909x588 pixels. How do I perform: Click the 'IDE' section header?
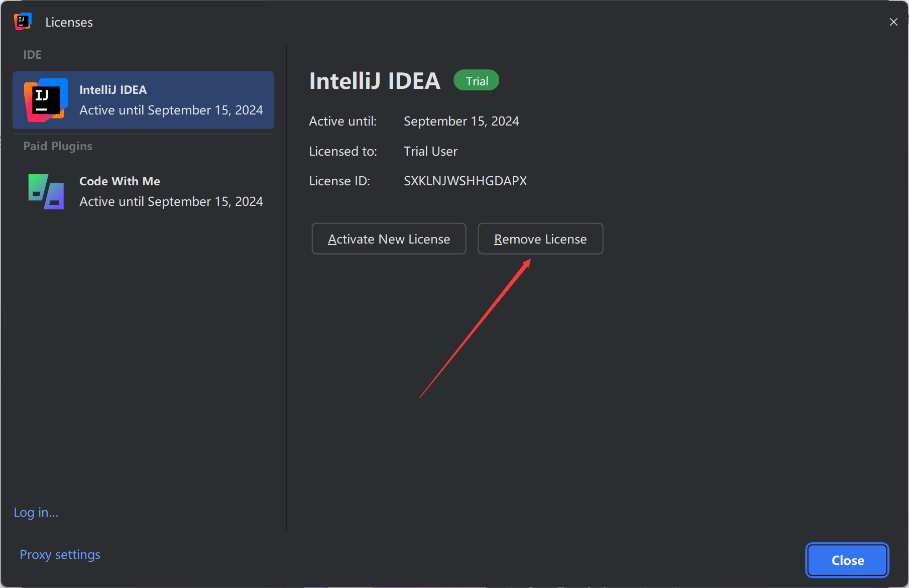(x=32, y=55)
